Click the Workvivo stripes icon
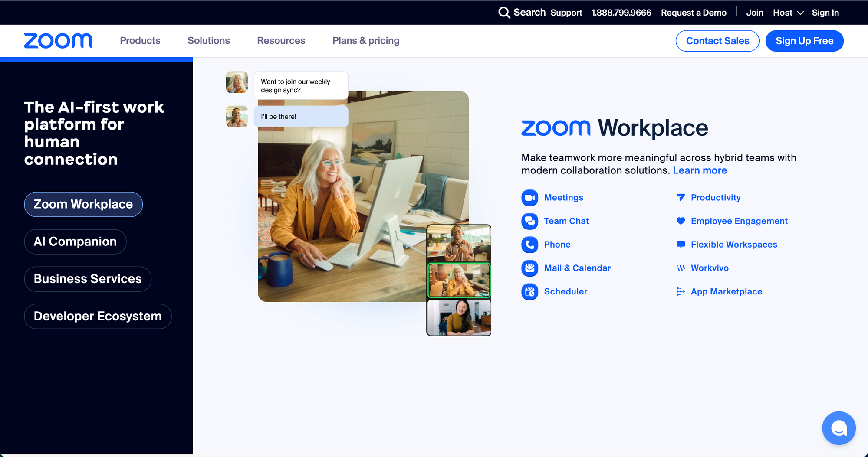The height and width of the screenshot is (457, 868). [x=681, y=268]
